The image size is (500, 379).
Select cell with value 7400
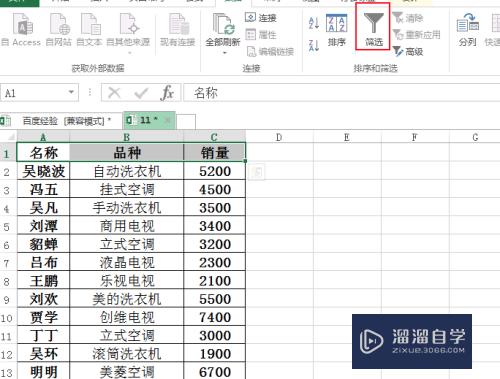[x=214, y=317]
